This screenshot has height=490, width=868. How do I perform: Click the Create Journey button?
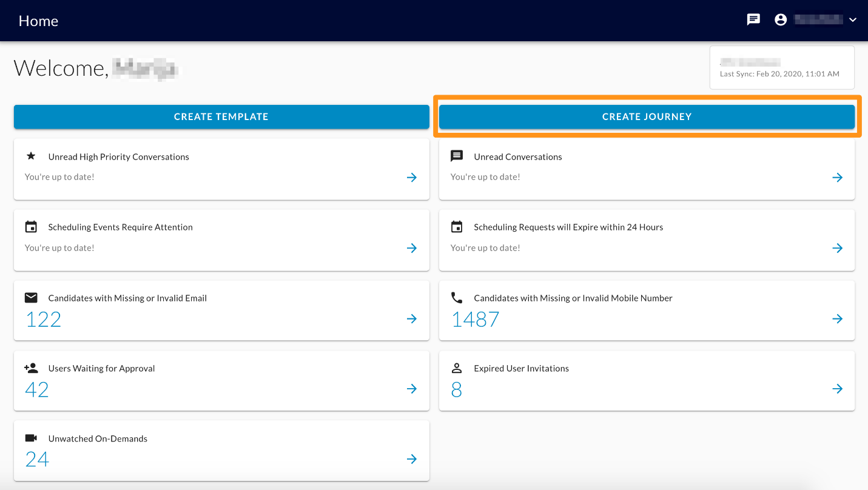647,116
